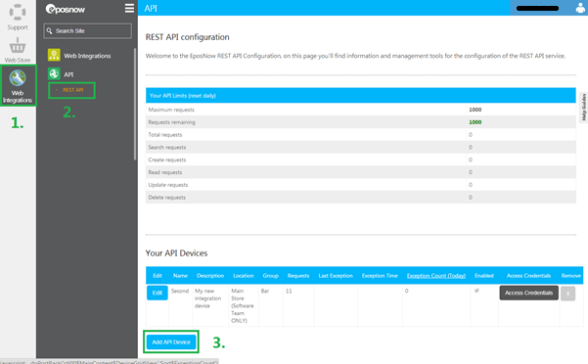Viewport: 588px width, 364px height.
Task: Open the Web Store basket icon
Action: pos(18,45)
